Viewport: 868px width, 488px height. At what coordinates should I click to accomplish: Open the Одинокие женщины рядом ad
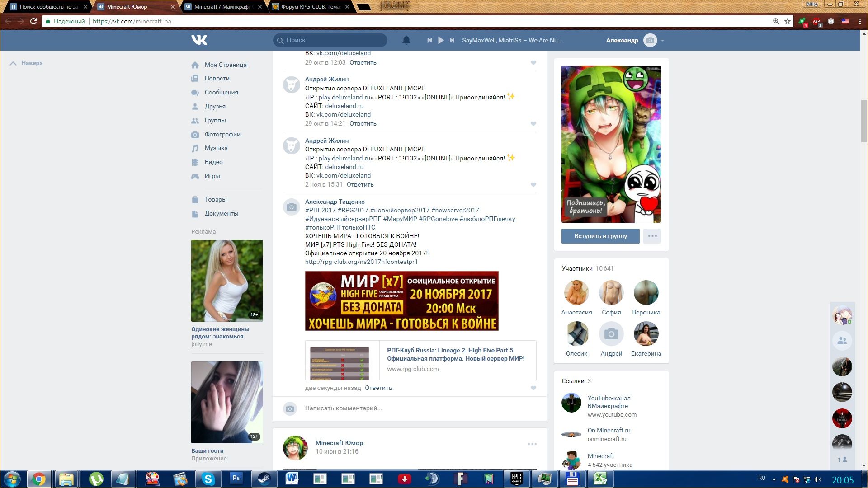coord(227,293)
